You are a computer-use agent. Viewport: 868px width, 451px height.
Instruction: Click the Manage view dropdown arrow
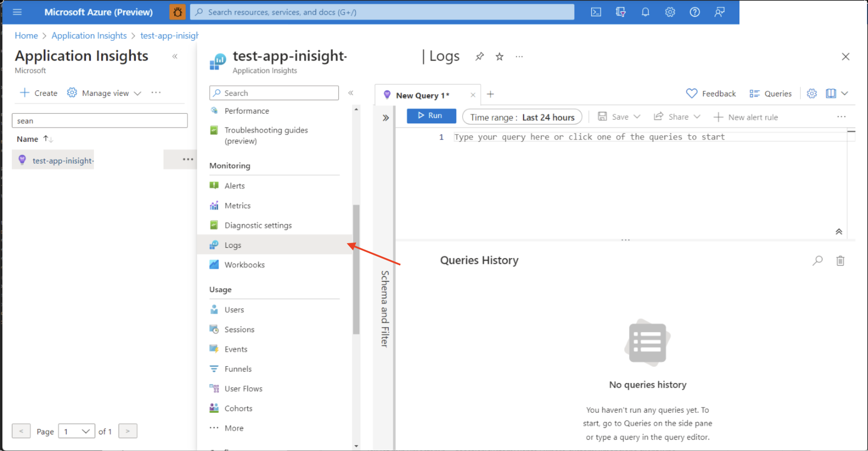(x=140, y=93)
